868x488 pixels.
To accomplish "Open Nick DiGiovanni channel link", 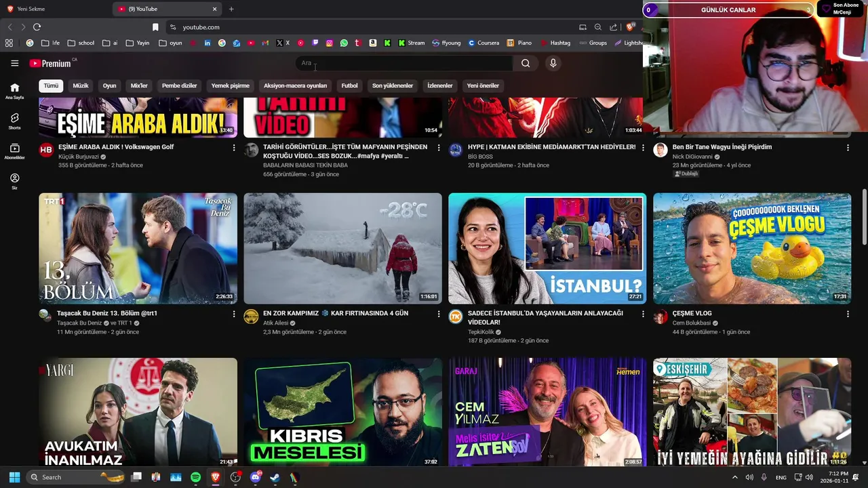I will [692, 157].
